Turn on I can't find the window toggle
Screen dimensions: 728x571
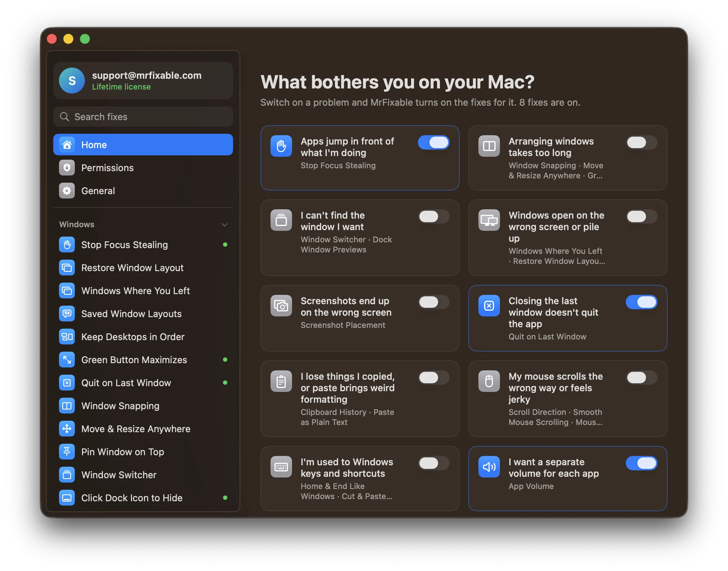pos(434,216)
